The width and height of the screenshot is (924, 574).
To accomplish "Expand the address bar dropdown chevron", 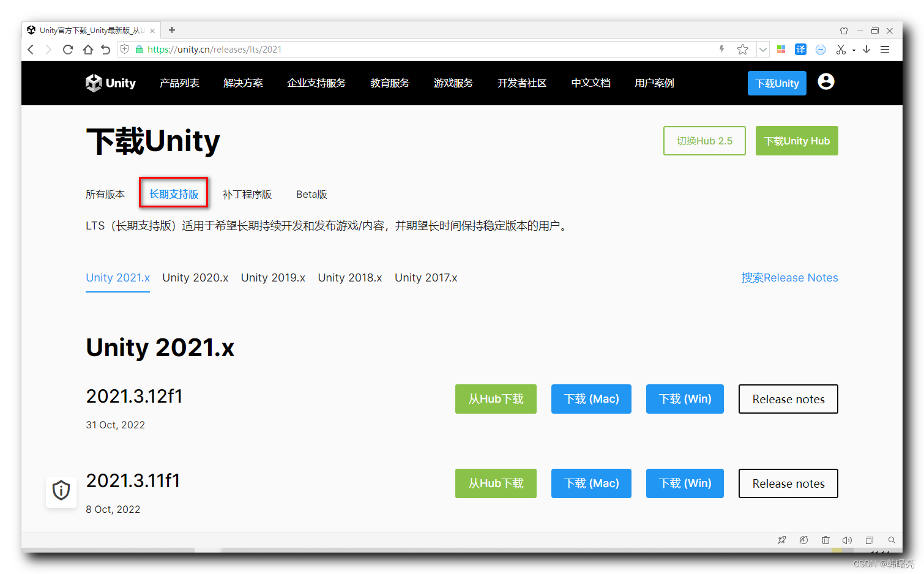I will tap(763, 50).
